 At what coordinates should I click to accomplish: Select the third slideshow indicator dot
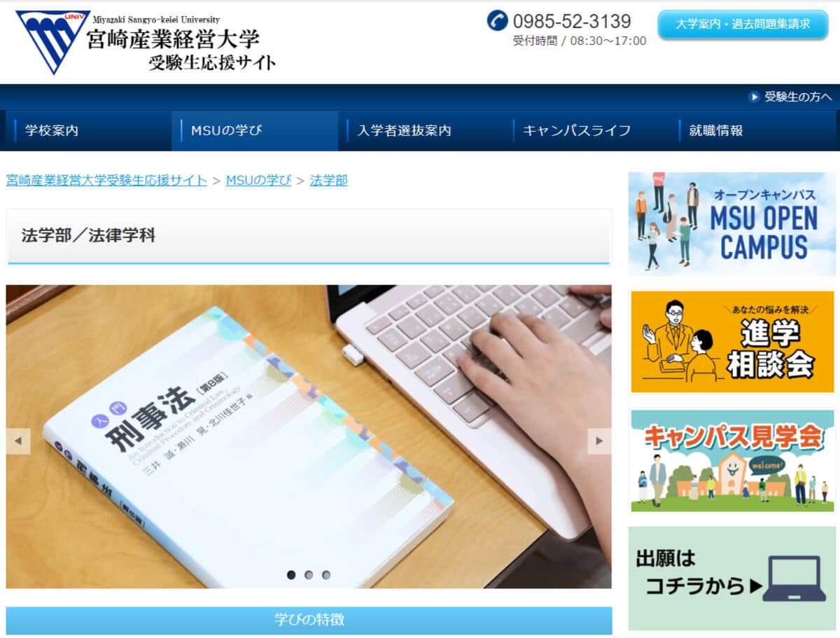(326, 575)
